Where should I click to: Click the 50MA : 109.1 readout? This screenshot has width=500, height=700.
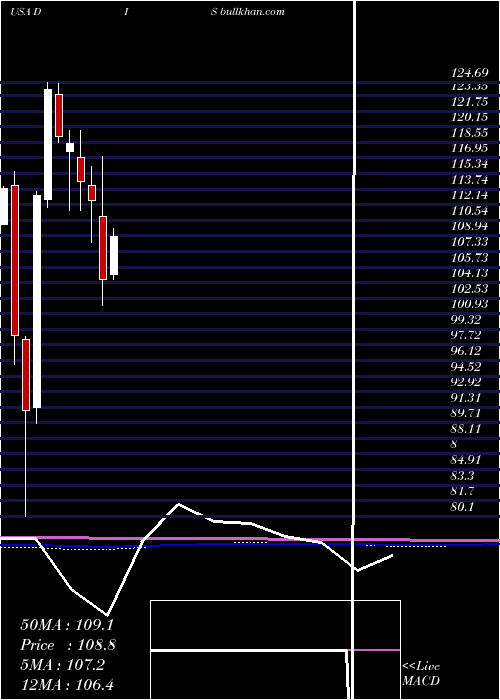(x=67, y=625)
